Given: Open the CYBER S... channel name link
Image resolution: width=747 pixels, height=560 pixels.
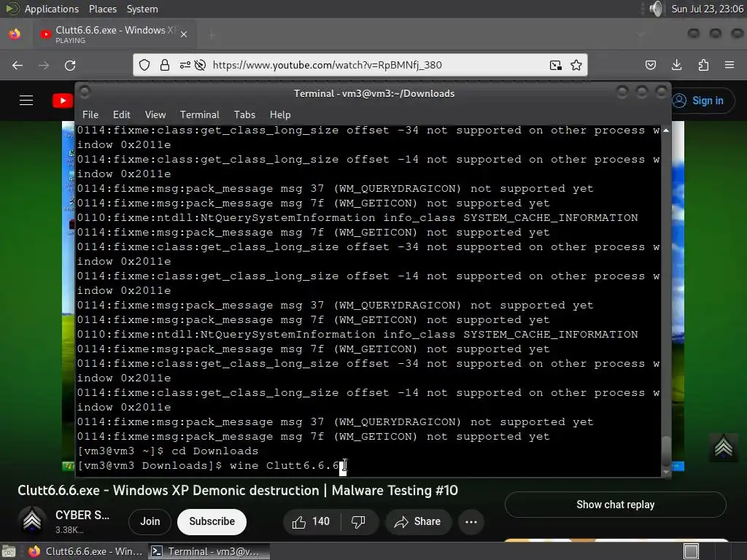Looking at the screenshot, I should pyautogui.click(x=82, y=516).
